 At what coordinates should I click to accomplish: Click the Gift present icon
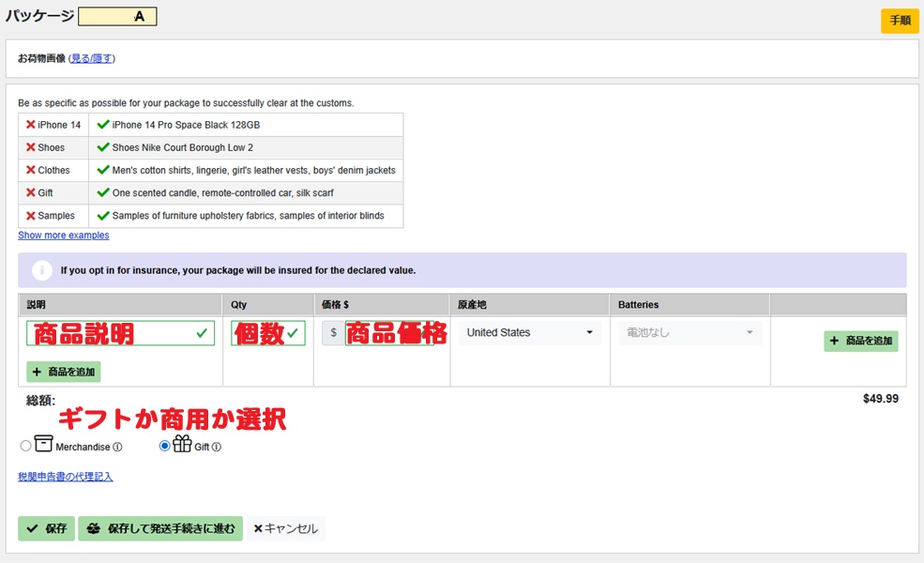click(182, 444)
